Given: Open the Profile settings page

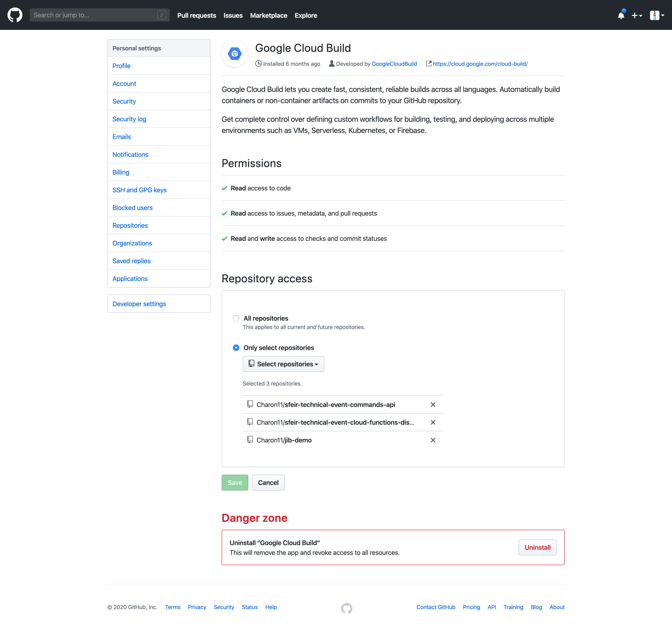Looking at the screenshot, I should tap(159, 66).
